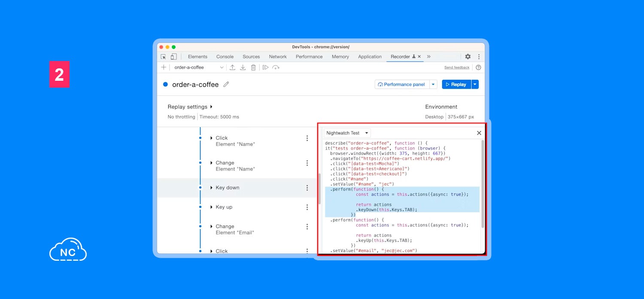Click the step-by-step replay icon
Screen dimensions: 644x299
[x=265, y=67]
